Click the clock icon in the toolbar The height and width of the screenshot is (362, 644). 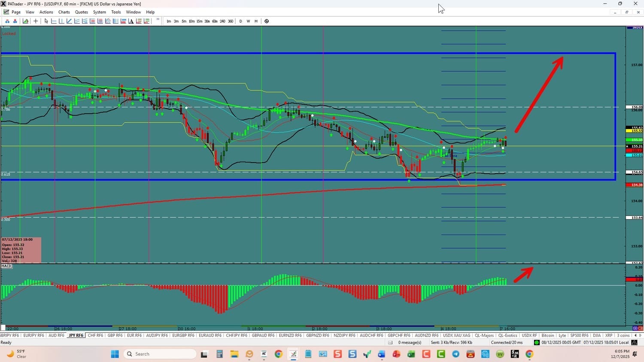(267, 21)
